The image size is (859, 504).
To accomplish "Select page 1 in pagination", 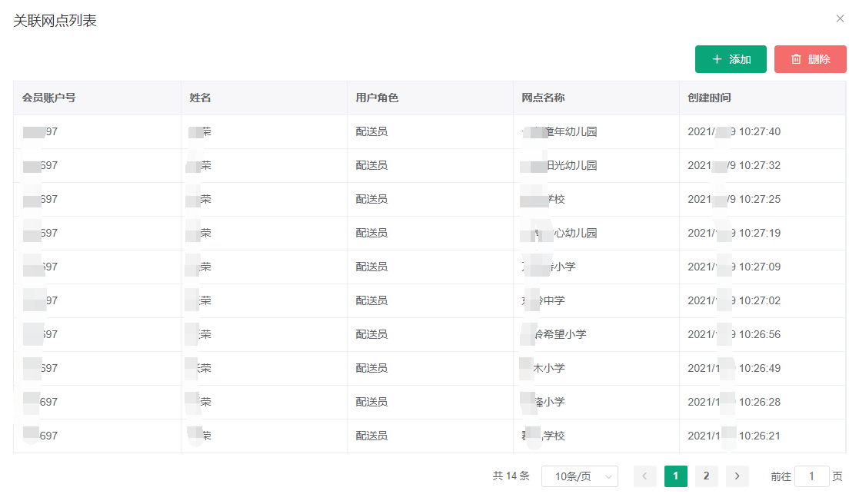I will click(675, 476).
